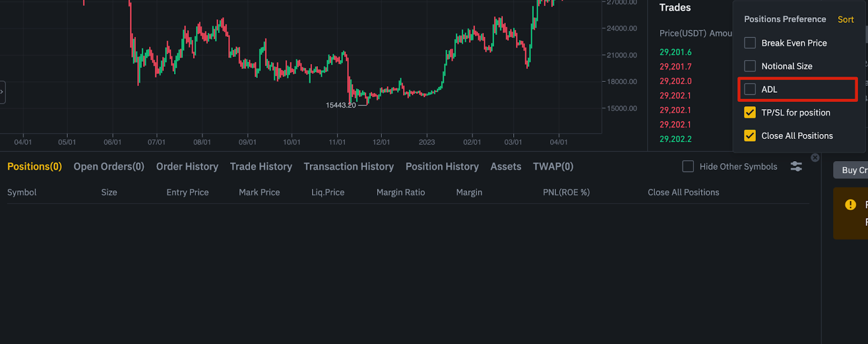868x344 pixels.
Task: Open positions preference sliders icon
Action: 796,167
